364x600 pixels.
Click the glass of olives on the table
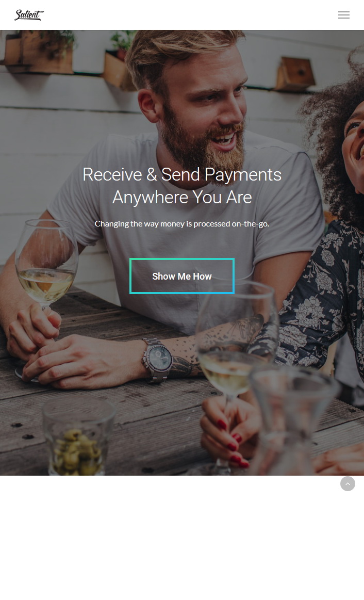[x=78, y=436]
